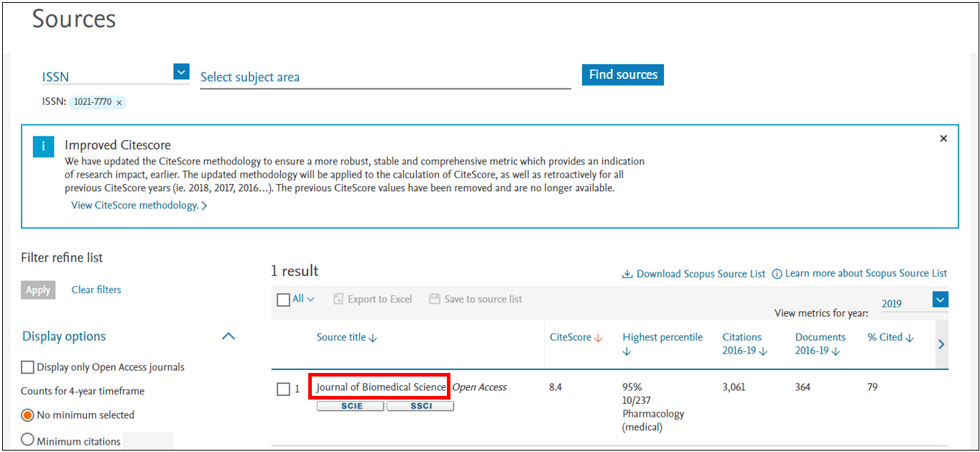Click the Export to Excel file icon
Screen dimensions: 980x452
pyautogui.click(x=338, y=299)
